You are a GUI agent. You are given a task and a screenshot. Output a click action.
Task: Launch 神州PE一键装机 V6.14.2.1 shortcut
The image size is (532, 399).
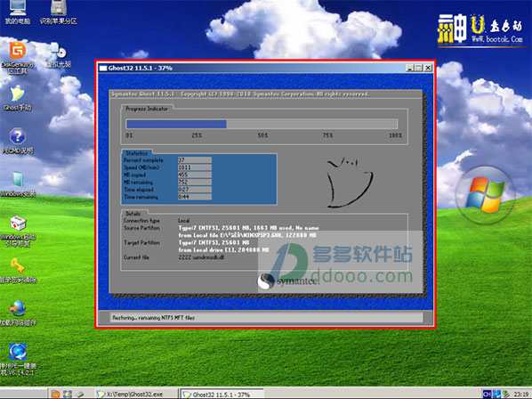coord(18,359)
